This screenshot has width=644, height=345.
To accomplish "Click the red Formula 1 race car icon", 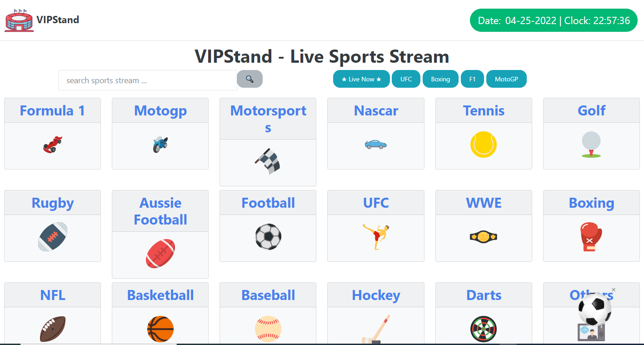I will pos(53,144).
